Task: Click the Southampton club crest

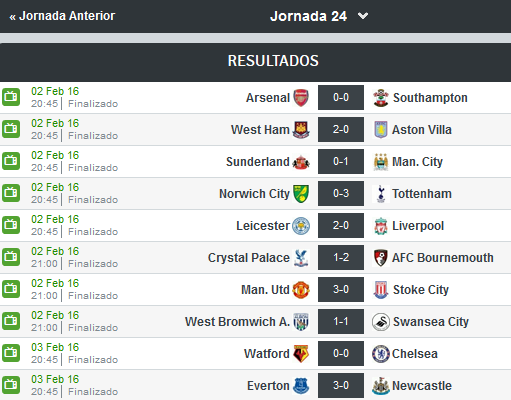Action: [x=381, y=98]
